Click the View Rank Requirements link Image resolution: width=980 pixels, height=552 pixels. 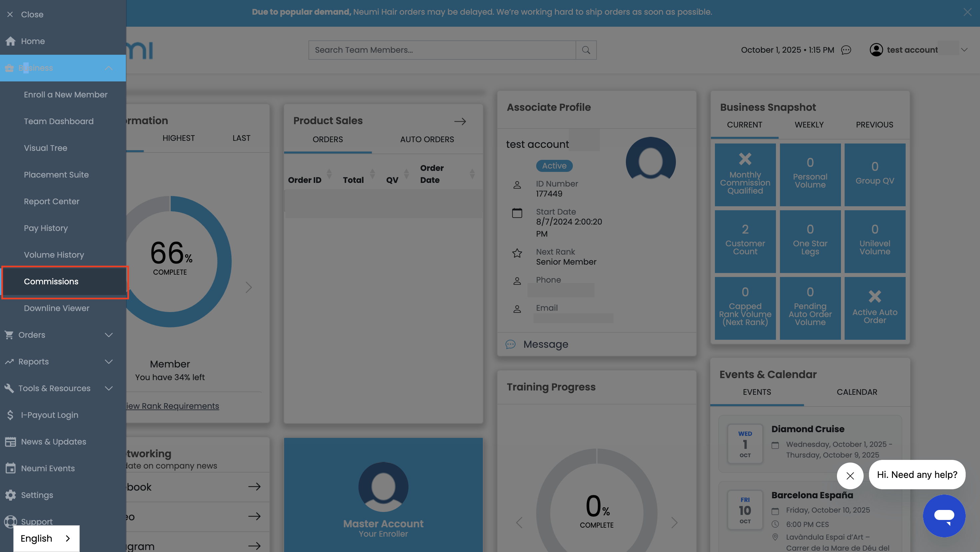click(173, 406)
